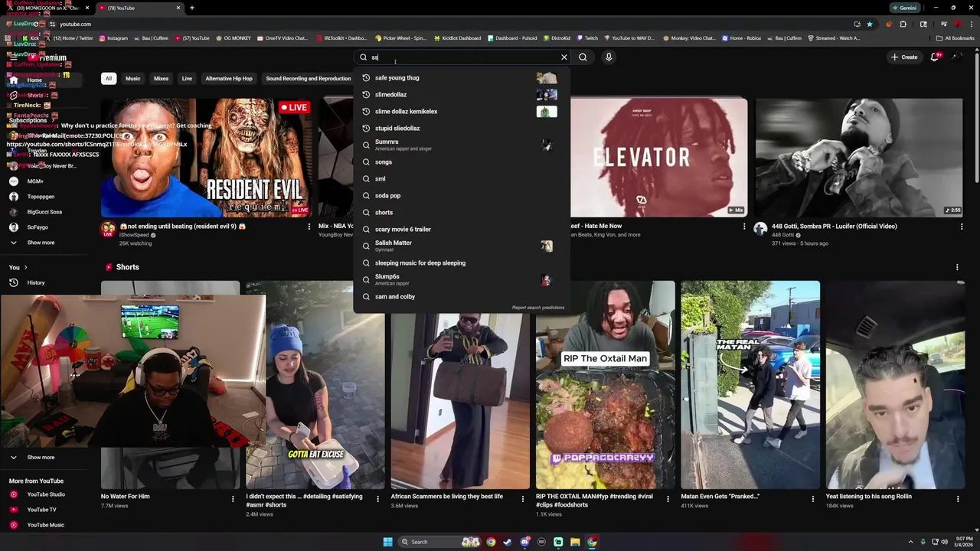Open options for 'Matan Even Gets Pranked' short

(x=813, y=499)
